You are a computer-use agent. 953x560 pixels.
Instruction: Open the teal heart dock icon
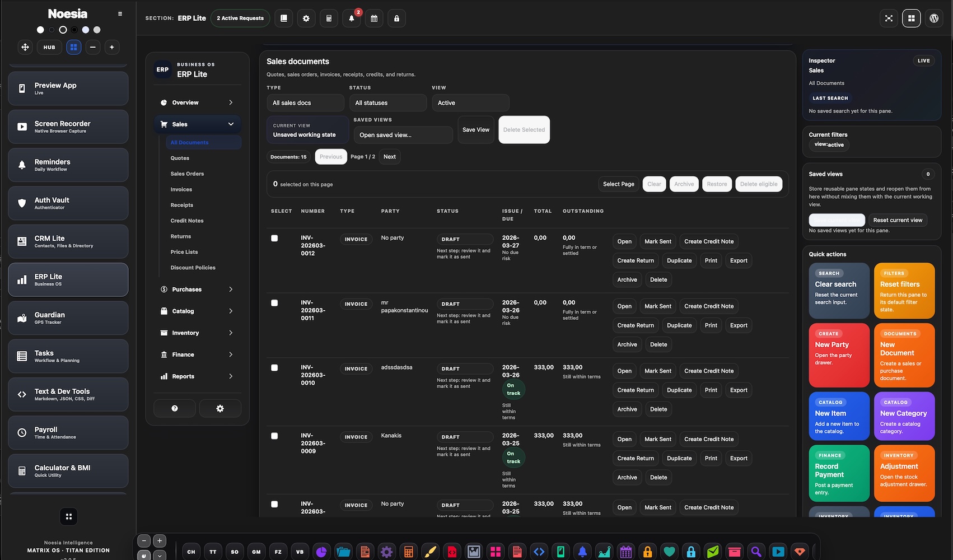pyautogui.click(x=669, y=552)
